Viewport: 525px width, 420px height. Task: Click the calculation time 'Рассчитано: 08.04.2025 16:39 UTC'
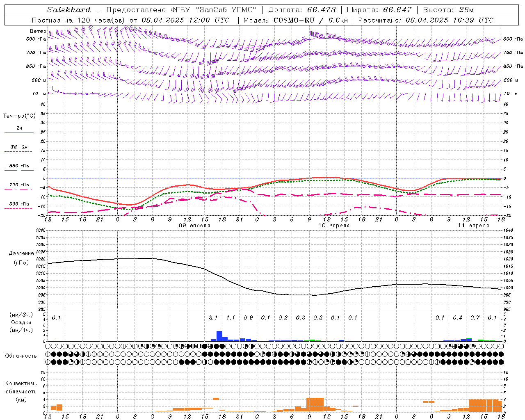click(426, 20)
